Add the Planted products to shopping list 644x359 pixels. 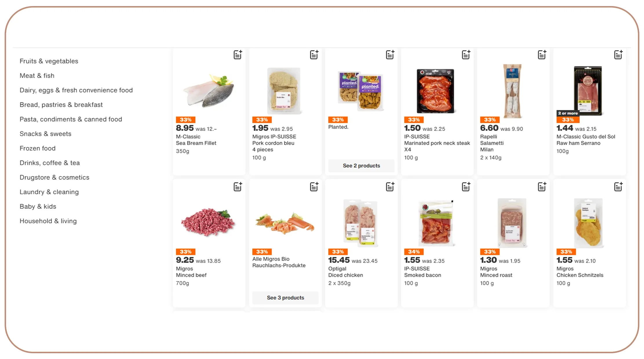[x=390, y=55]
